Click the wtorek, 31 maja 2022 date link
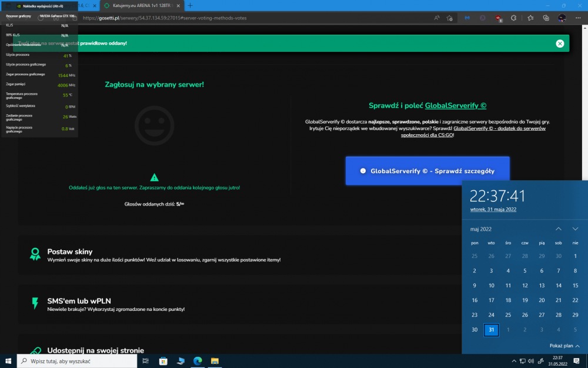588x368 pixels. (x=493, y=210)
